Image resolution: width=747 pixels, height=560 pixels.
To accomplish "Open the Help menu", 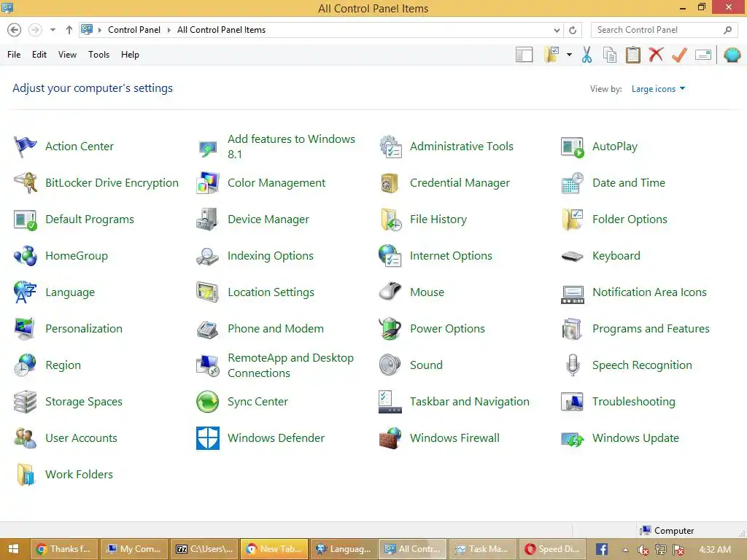I will (130, 55).
